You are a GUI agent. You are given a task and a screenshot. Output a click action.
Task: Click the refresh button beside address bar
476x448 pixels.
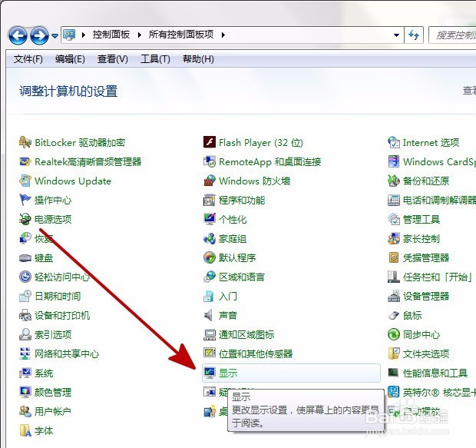point(414,35)
